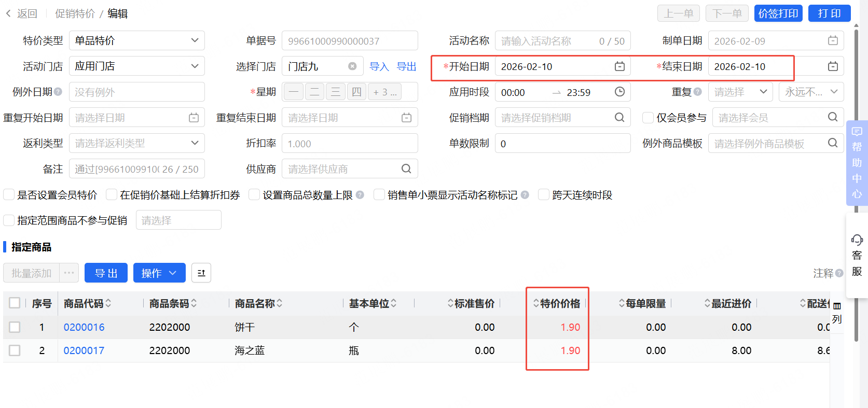Click 价签打印 button
The width and height of the screenshot is (868, 408).
point(778,13)
